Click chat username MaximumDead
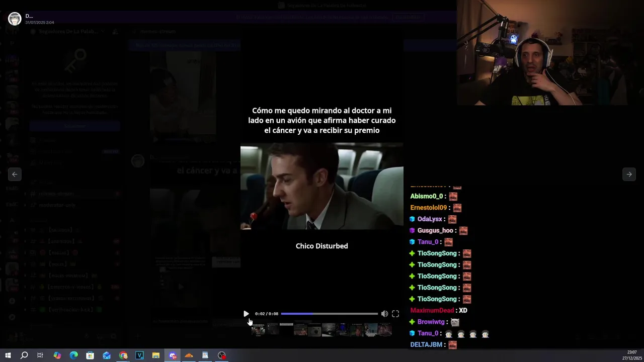Screen dimensions: 644x362 coord(432,310)
